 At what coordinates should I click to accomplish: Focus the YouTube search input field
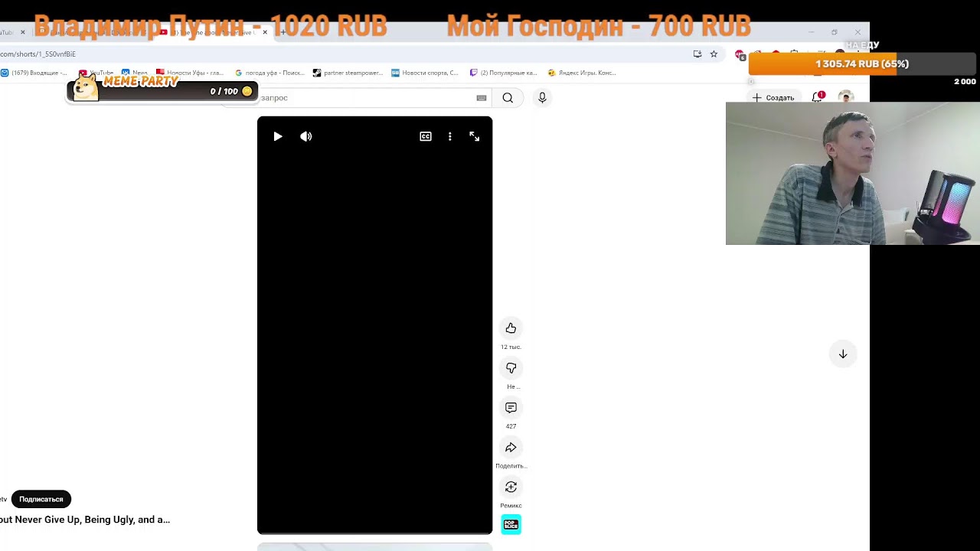[367, 98]
